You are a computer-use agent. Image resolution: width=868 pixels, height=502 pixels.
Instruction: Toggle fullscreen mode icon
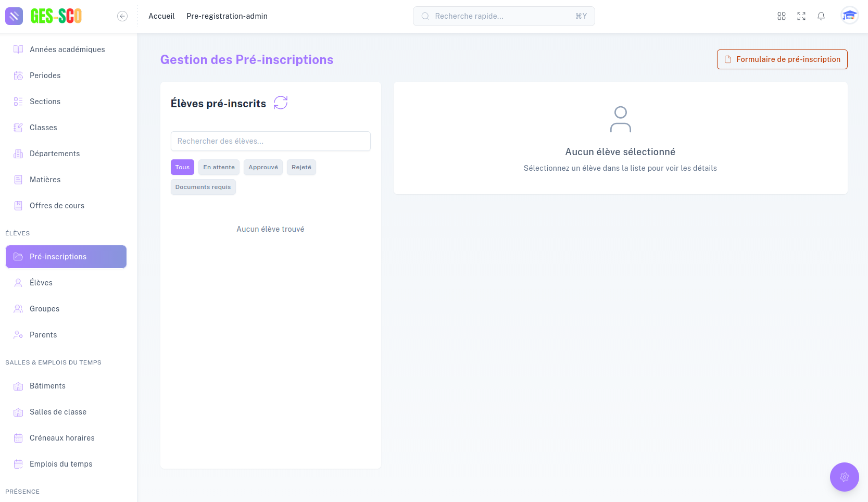[801, 16]
